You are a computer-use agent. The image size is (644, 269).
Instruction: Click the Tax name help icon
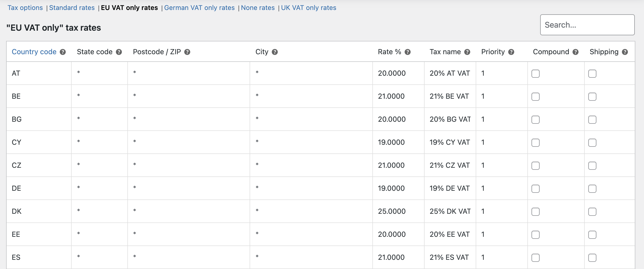point(467,52)
